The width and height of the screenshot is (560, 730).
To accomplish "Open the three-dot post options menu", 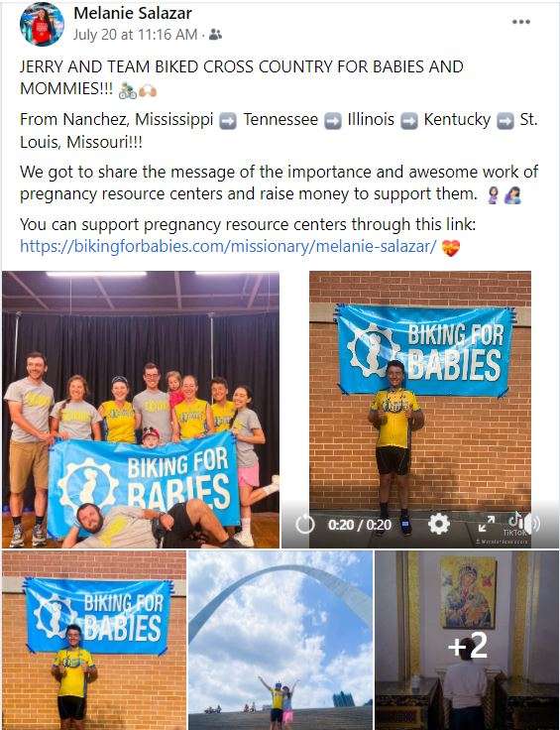I will (x=521, y=22).
